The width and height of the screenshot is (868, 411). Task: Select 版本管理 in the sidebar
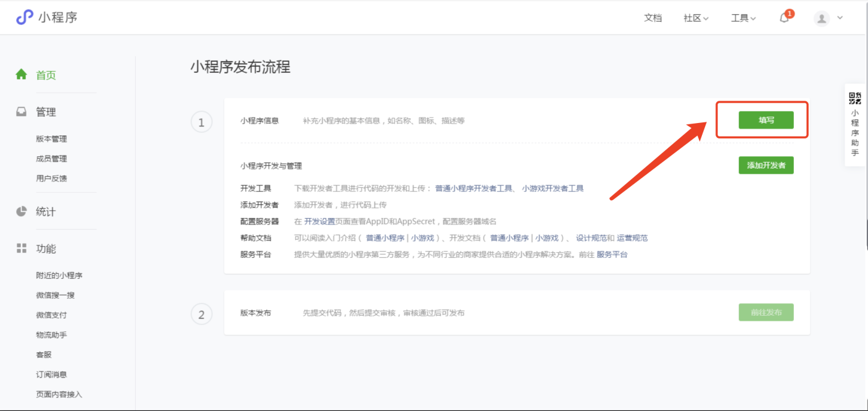click(x=51, y=139)
